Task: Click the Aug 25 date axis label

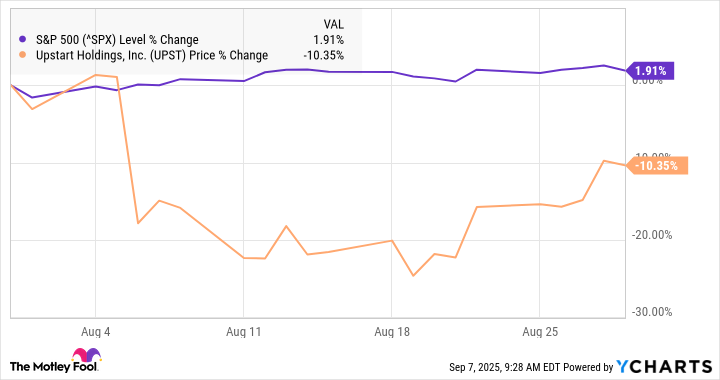Action: [540, 332]
